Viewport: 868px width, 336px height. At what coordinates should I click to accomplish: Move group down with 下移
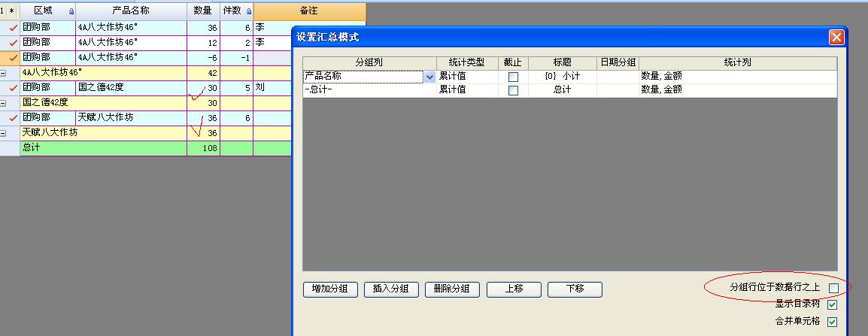[x=575, y=289]
